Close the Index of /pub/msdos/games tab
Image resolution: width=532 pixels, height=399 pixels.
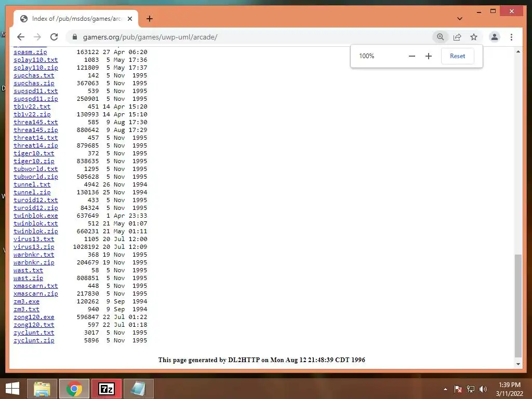point(129,19)
